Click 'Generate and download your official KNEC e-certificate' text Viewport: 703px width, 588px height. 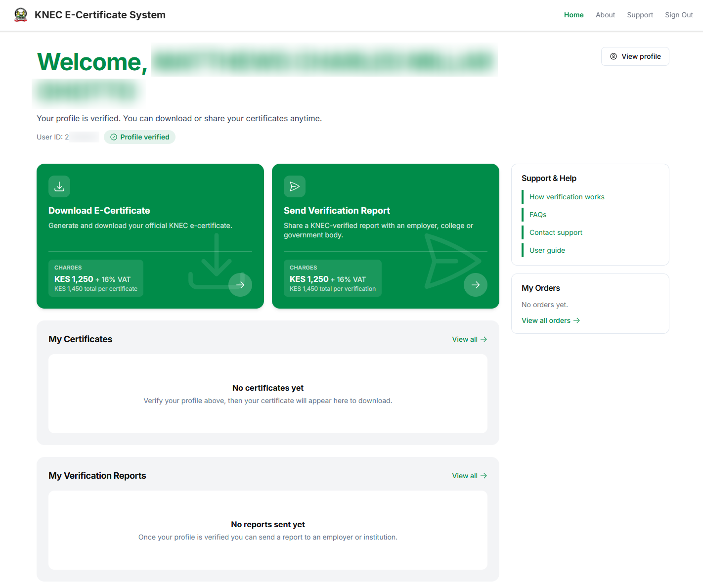pos(140,226)
